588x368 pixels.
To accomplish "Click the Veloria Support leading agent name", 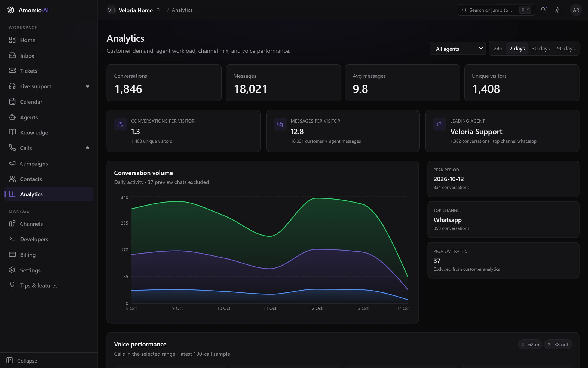I will [x=476, y=132].
